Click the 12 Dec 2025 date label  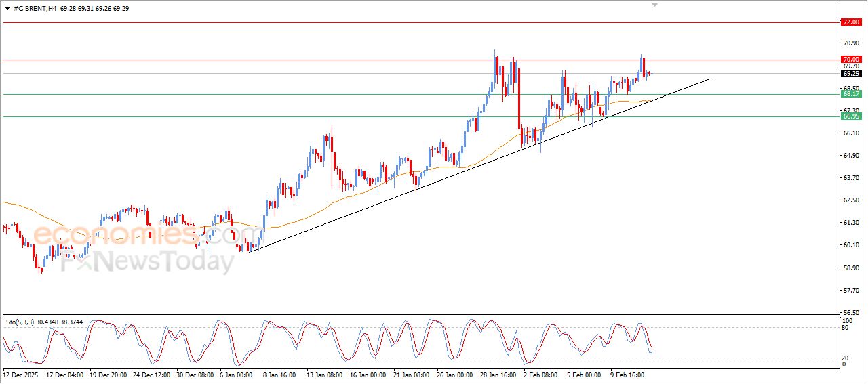[x=22, y=374]
